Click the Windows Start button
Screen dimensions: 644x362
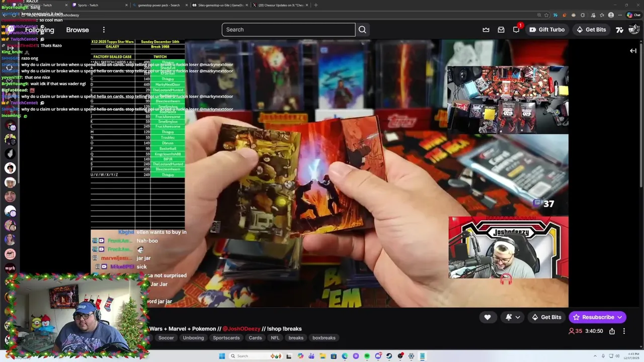click(222, 356)
